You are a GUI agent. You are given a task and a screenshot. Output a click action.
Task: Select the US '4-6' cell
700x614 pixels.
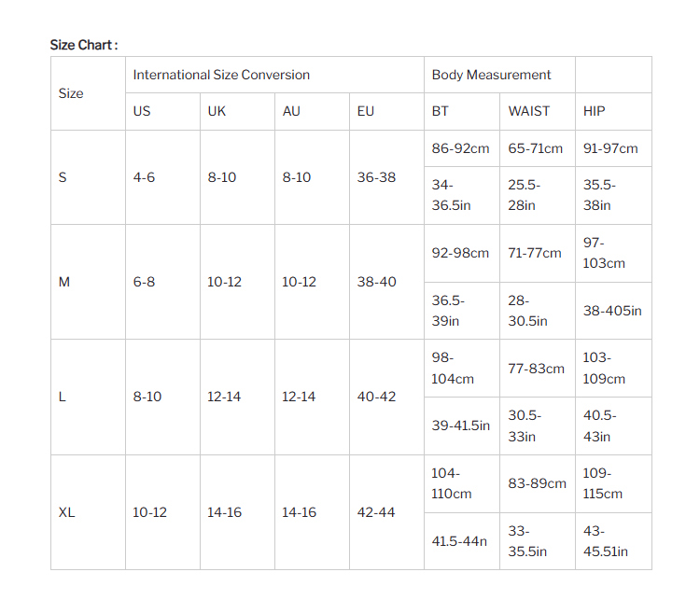[x=144, y=177]
